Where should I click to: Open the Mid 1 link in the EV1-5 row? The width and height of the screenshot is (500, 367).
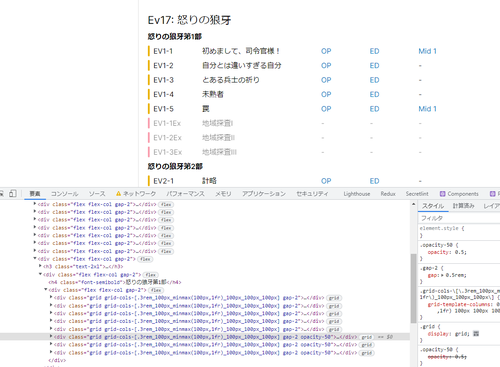[x=427, y=109]
